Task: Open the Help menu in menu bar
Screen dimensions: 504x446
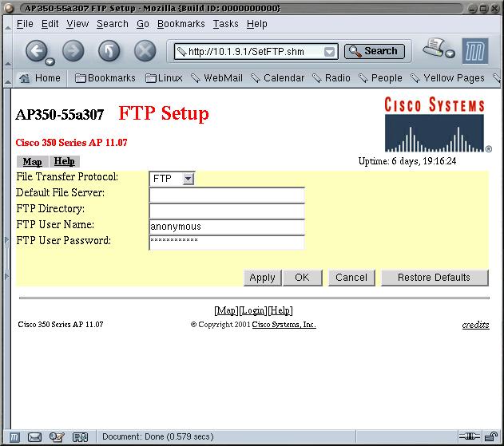Action: pyautogui.click(x=257, y=24)
